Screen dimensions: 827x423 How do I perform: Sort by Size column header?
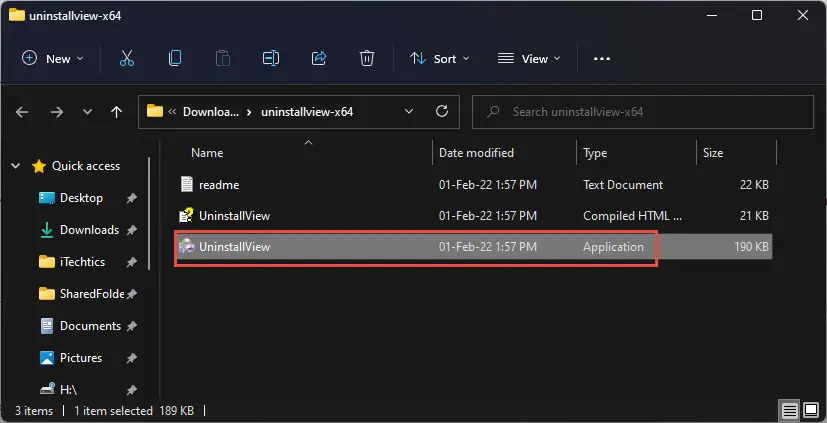tap(713, 153)
